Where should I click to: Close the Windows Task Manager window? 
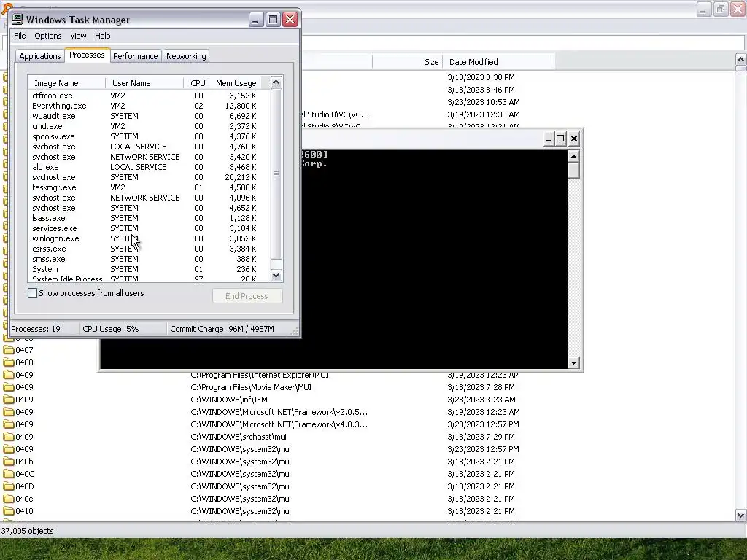click(290, 20)
